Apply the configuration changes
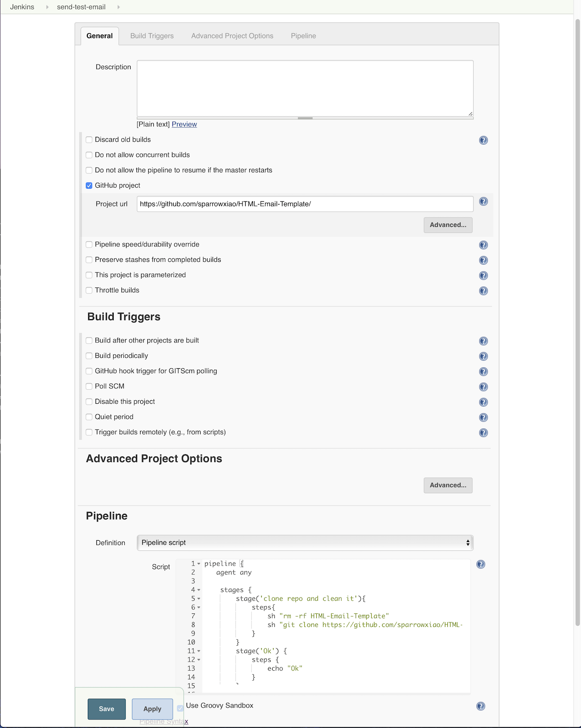This screenshot has height=728, width=581. pos(152,709)
